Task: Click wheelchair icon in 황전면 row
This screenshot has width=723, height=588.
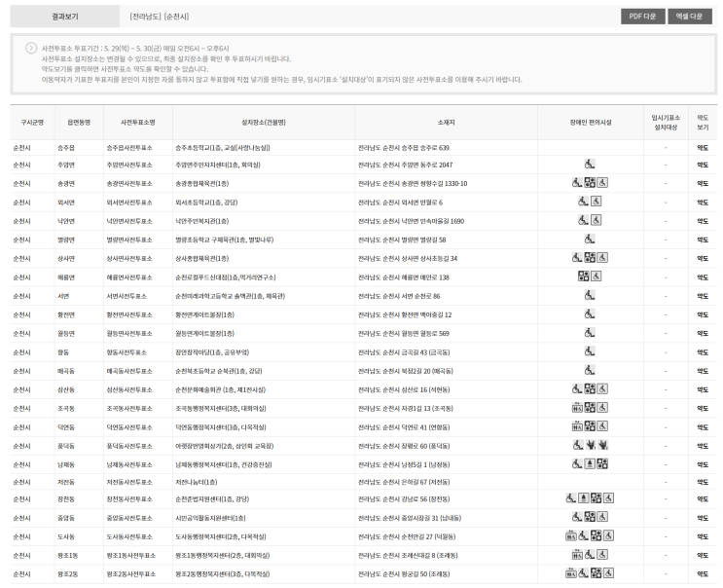Action: point(590,314)
